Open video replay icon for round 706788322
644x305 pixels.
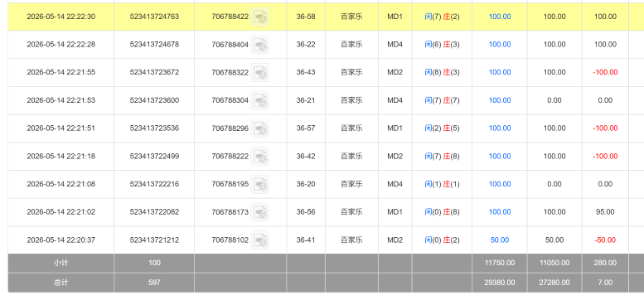click(x=260, y=73)
